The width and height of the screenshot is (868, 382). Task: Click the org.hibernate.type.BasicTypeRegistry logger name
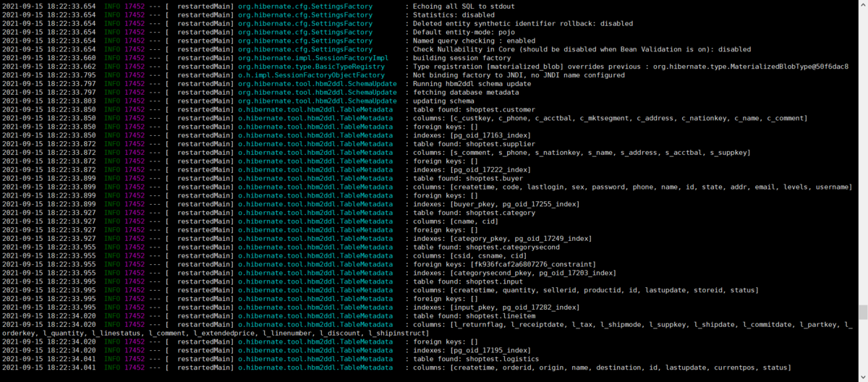(311, 67)
